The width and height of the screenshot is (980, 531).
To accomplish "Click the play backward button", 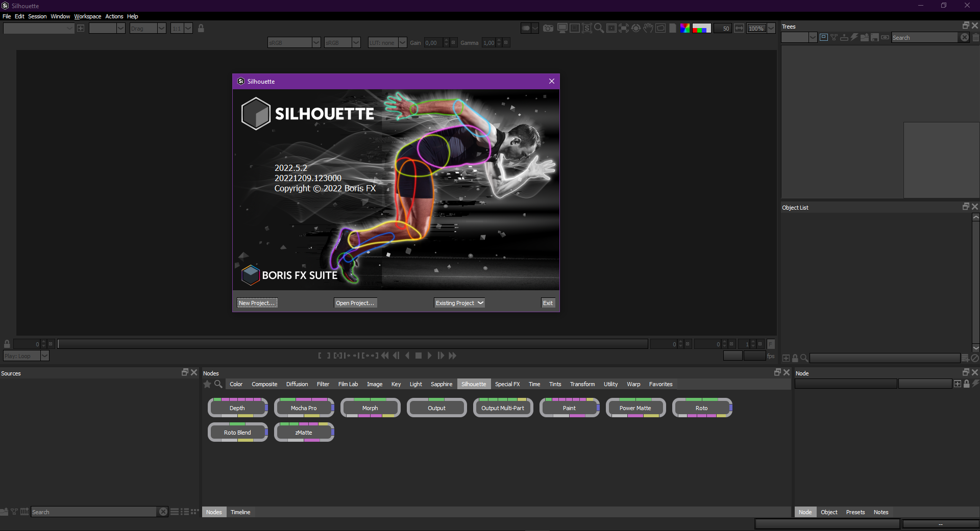I will pyautogui.click(x=407, y=356).
